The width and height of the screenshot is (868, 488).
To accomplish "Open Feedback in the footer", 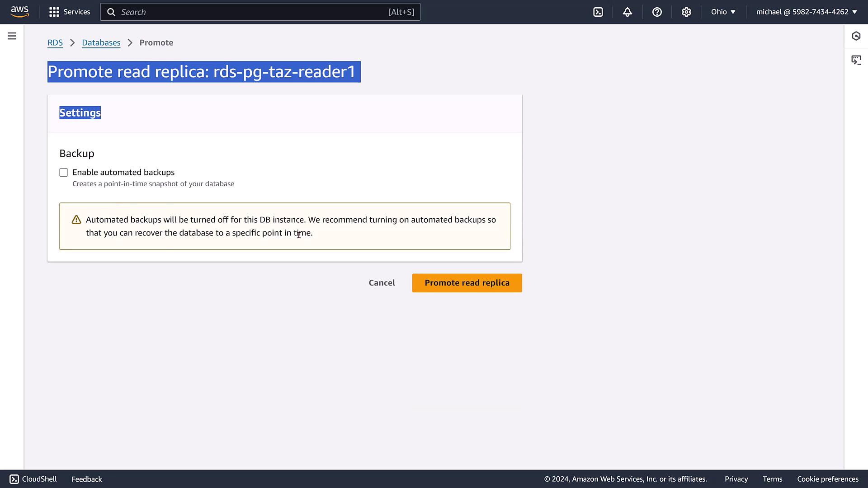I will 87,479.
